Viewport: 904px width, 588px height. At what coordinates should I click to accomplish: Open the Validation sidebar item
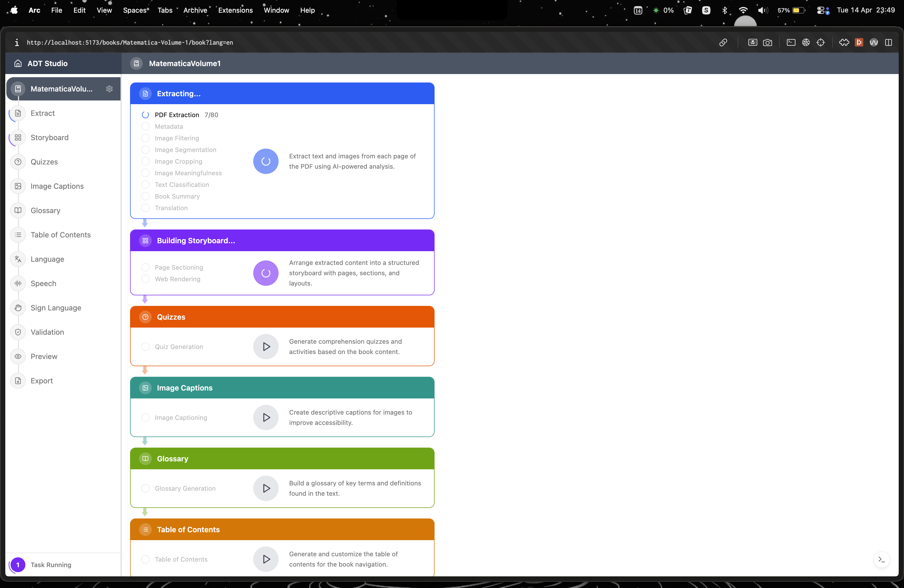coord(63,332)
